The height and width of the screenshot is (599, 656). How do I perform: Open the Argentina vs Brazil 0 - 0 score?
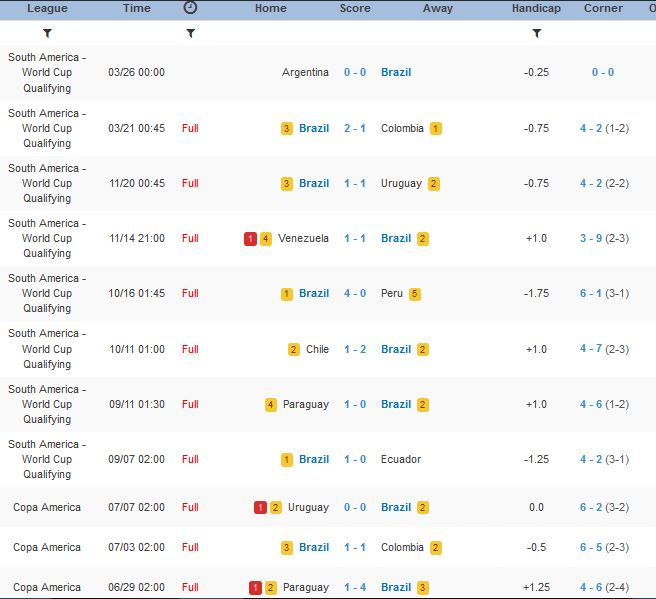tap(355, 73)
